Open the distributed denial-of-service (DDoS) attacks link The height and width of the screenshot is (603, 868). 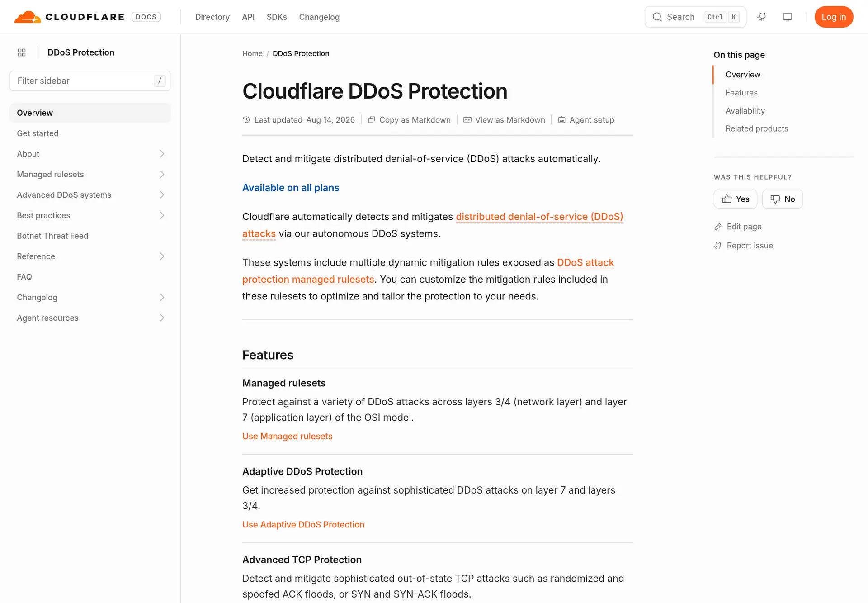tap(539, 217)
